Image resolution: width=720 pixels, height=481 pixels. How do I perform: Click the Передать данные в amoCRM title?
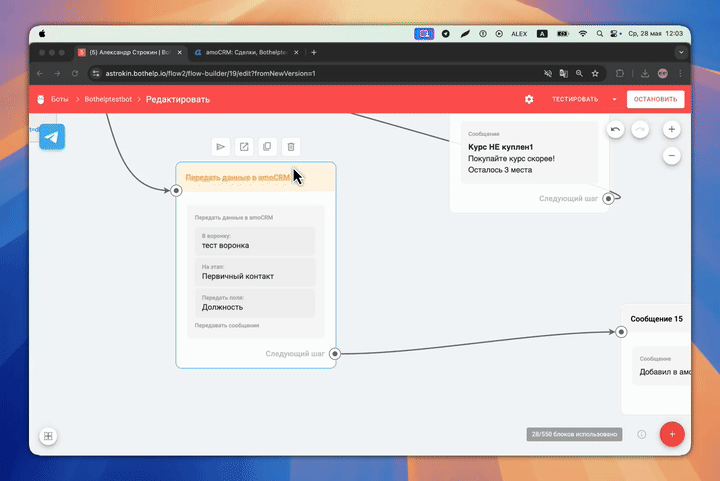(x=237, y=177)
